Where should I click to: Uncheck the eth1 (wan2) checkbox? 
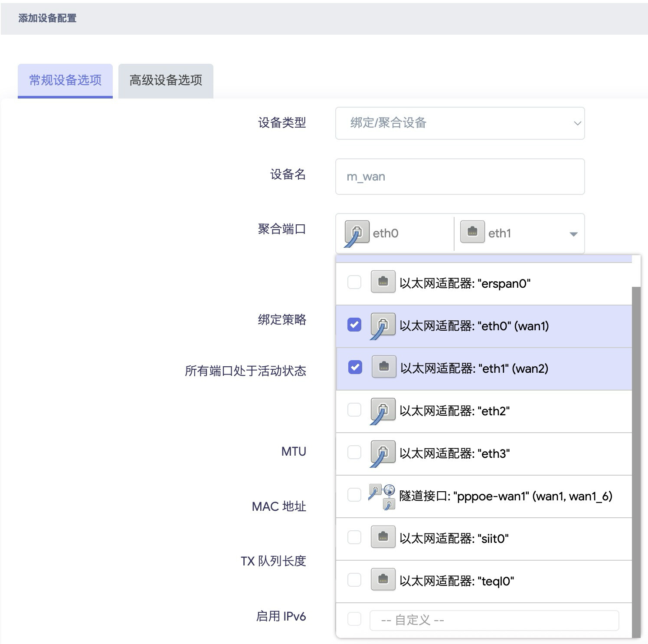coord(355,368)
